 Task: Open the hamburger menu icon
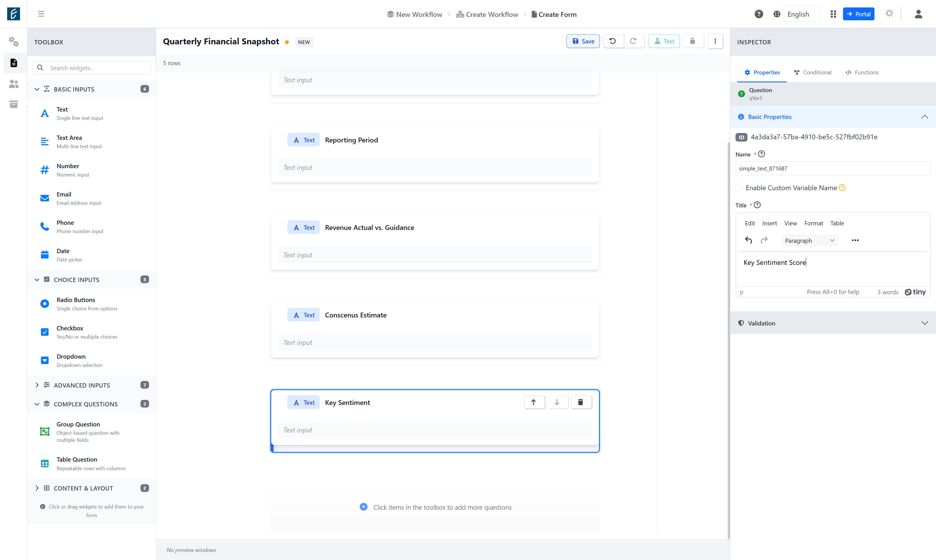[41, 14]
